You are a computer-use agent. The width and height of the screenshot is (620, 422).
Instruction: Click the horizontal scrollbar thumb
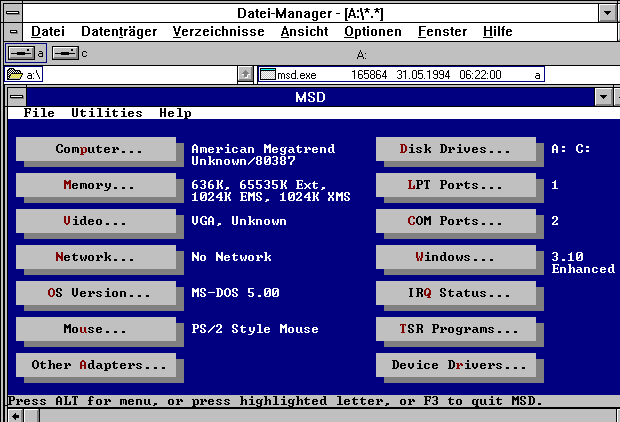(32, 416)
